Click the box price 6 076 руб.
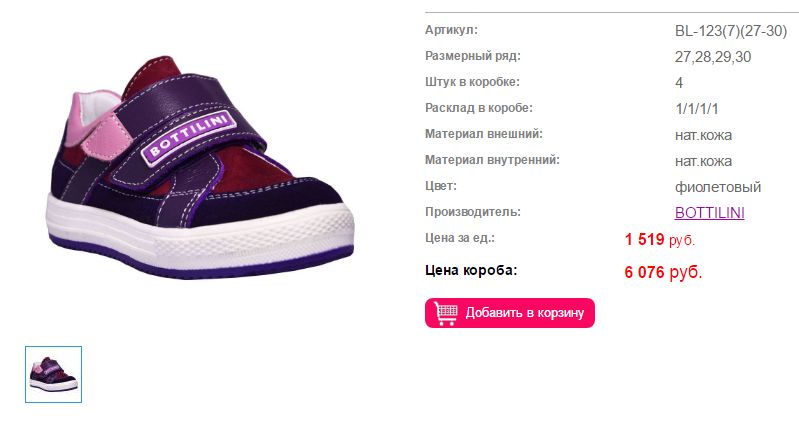Viewport: 799px width, 426px height. pos(663,272)
